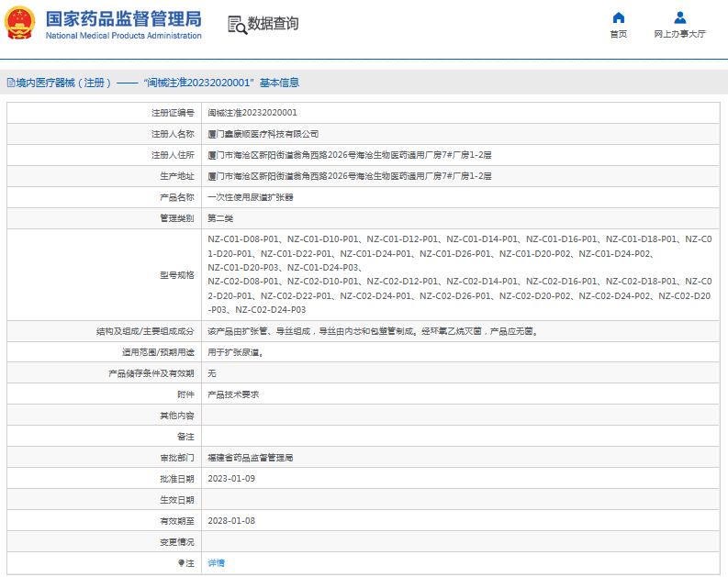
Task: Click the 有效期至 label
Action: coord(177,521)
